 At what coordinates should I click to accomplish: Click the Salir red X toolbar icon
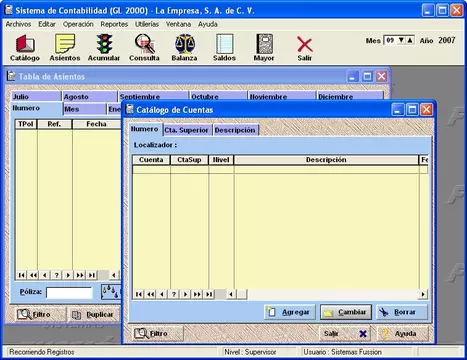coord(304,49)
